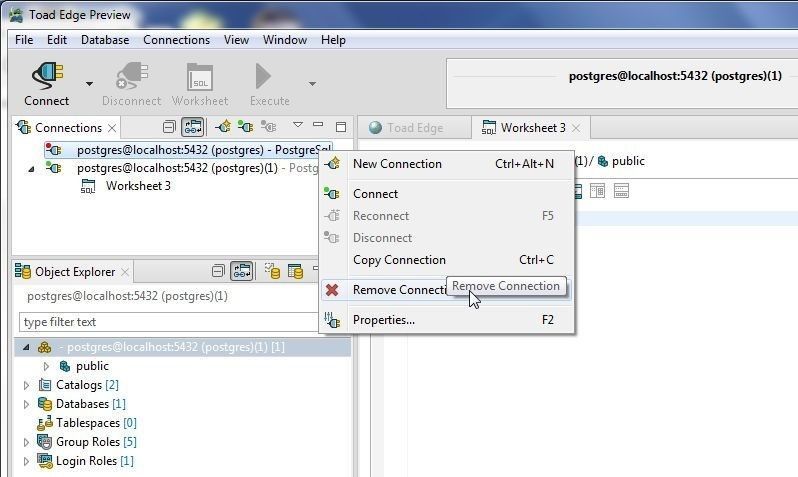Choose Copy Connection from context menu
The image size is (798, 477).
[447, 260]
